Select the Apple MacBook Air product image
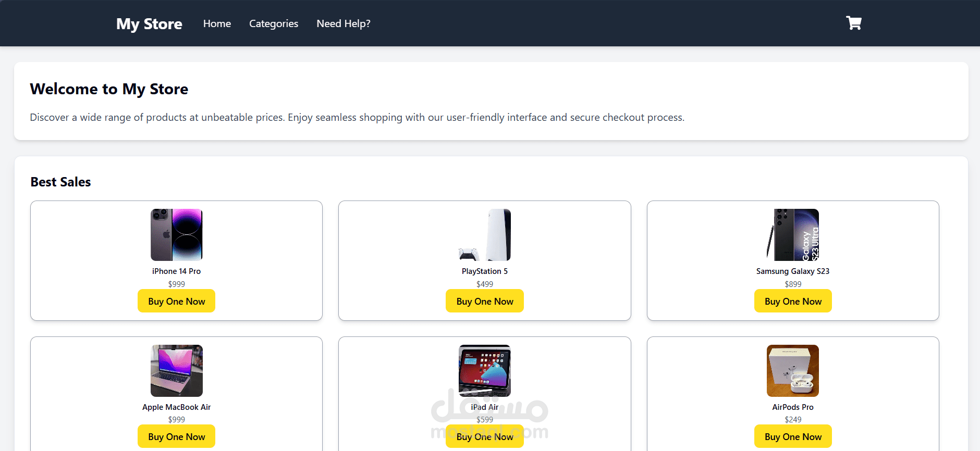980x451 pixels. tap(177, 371)
